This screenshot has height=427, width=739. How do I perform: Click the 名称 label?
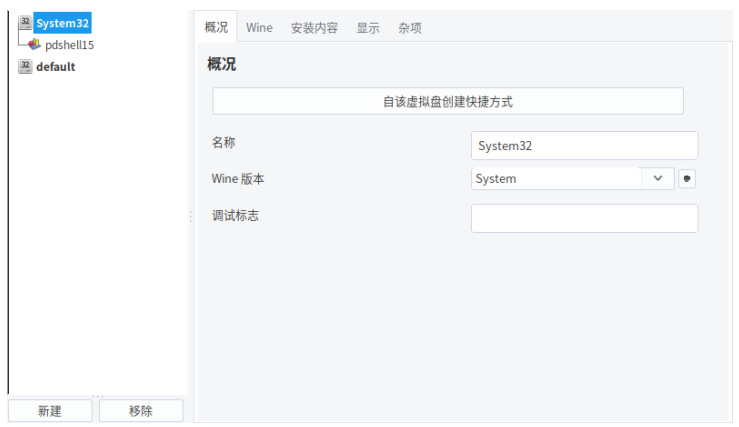pos(223,142)
